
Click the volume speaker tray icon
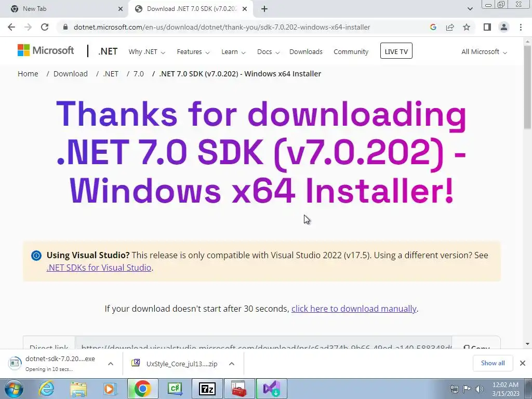(479, 389)
